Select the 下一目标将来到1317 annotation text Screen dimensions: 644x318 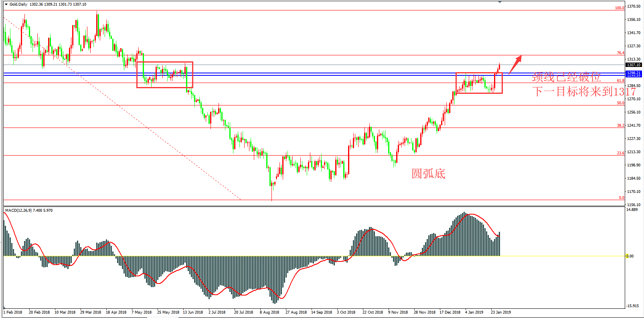pos(583,91)
